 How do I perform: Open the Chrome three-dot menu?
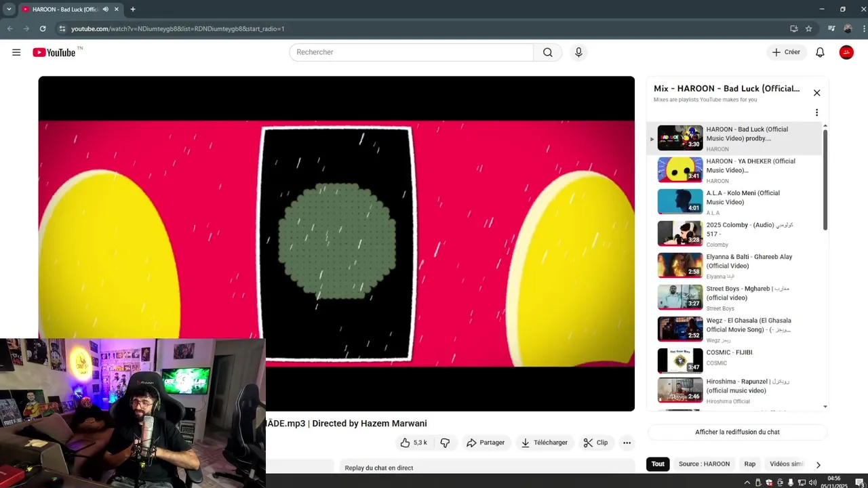(x=863, y=28)
